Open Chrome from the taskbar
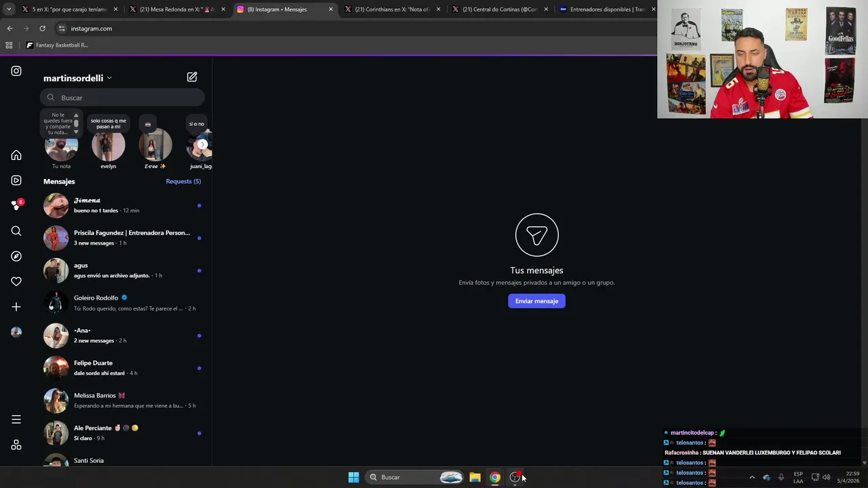Screen dimensions: 868x488 tap(495, 477)
